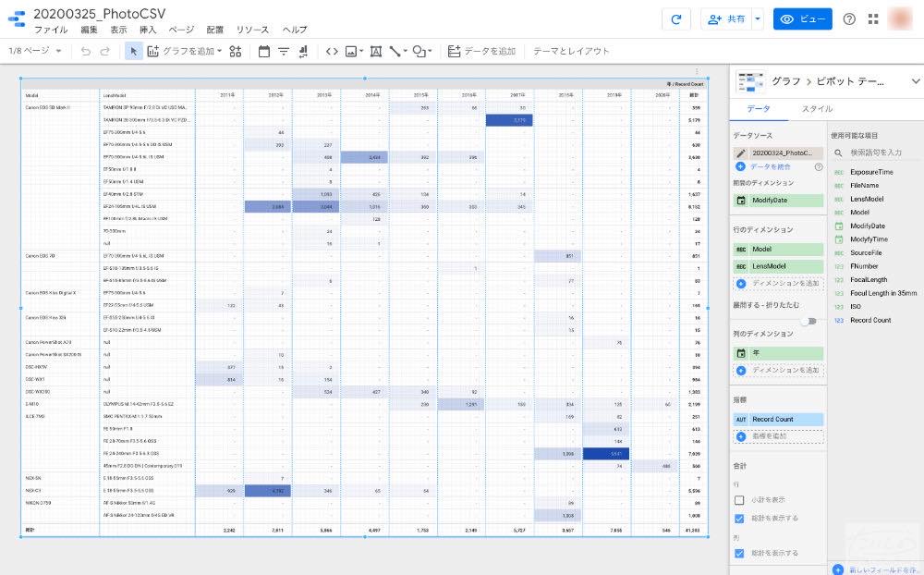Viewport: 924px width, 575px height.
Task: Open the ファイル menu
Action: click(x=51, y=30)
